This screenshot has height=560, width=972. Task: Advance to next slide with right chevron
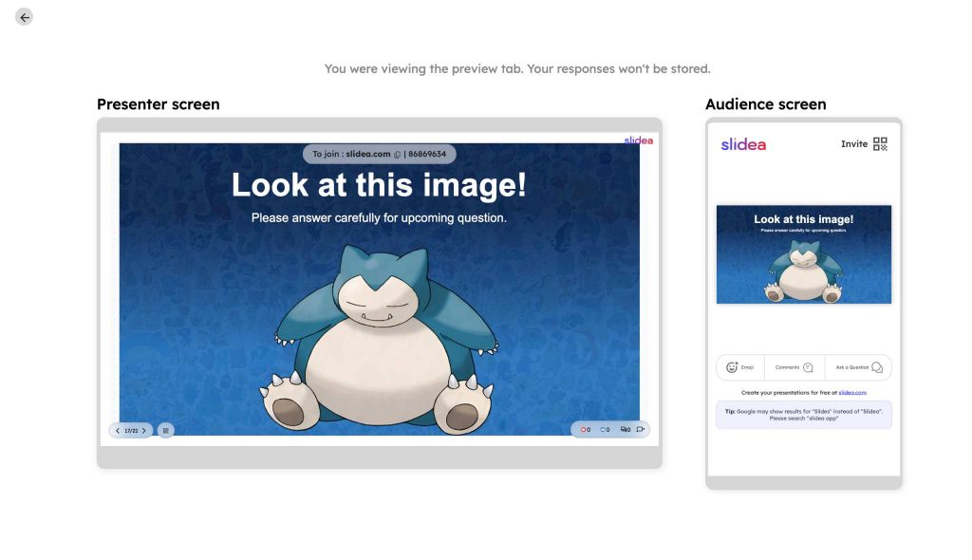click(x=144, y=430)
